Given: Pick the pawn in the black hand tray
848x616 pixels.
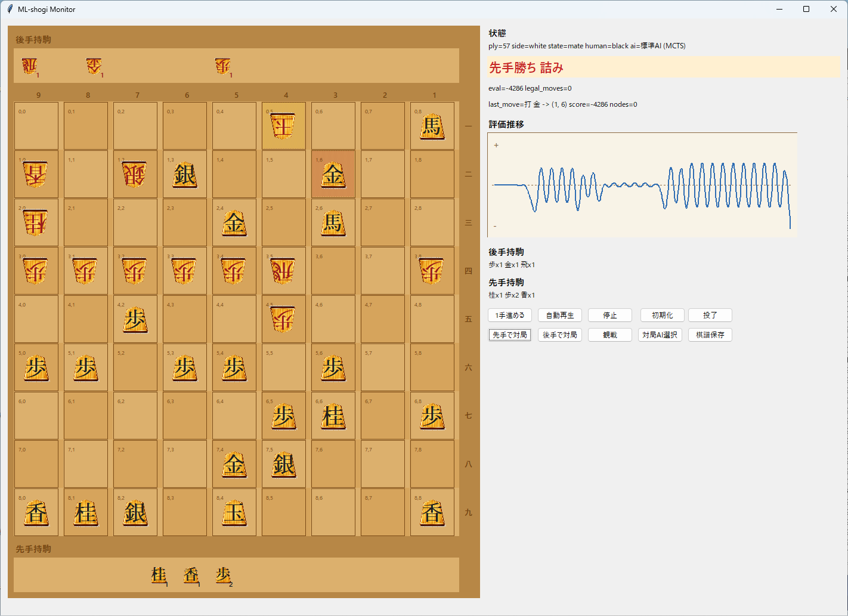Looking at the screenshot, I should 223,575.
